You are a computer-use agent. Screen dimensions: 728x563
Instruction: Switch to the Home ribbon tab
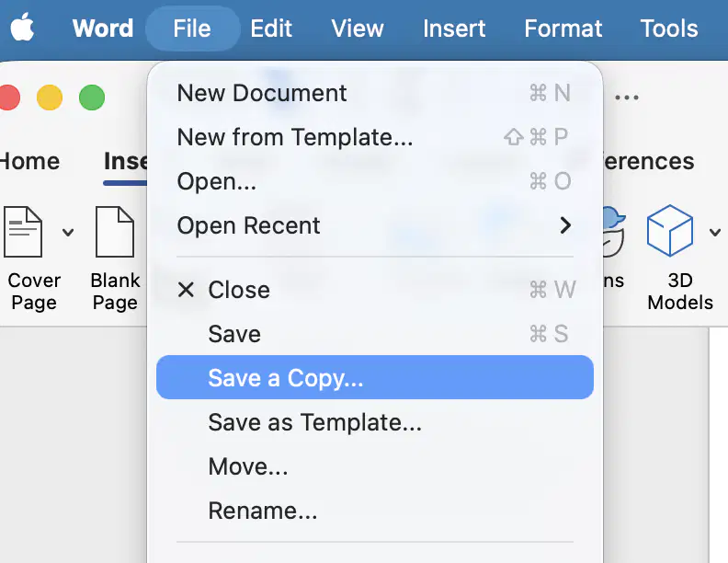click(29, 161)
